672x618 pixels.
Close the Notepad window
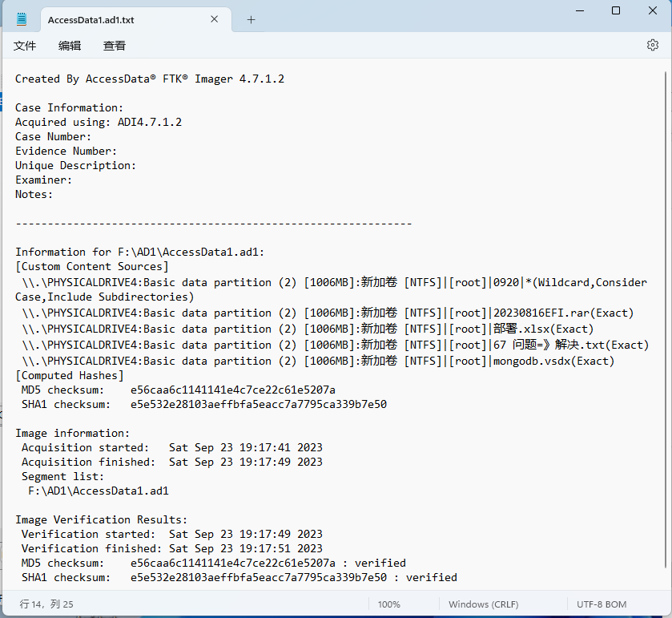[x=652, y=10]
